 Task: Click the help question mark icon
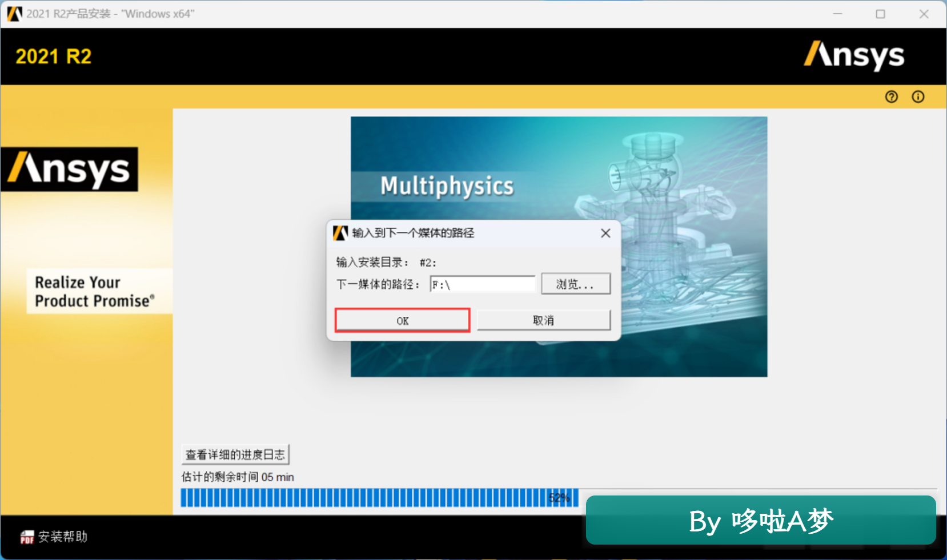891,96
